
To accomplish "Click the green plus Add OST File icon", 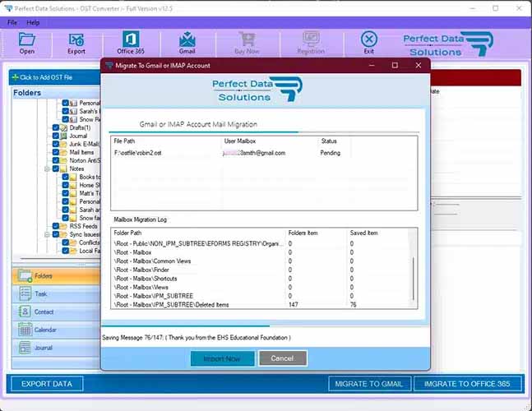I will (15, 77).
